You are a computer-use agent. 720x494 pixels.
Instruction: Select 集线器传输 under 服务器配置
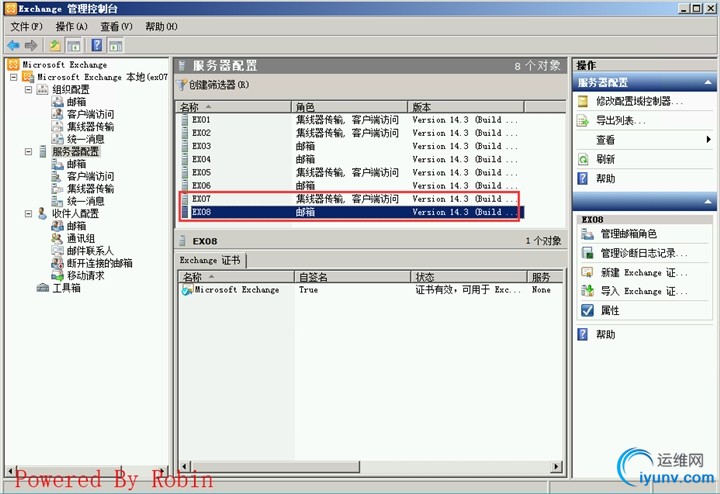pyautogui.click(x=83, y=189)
